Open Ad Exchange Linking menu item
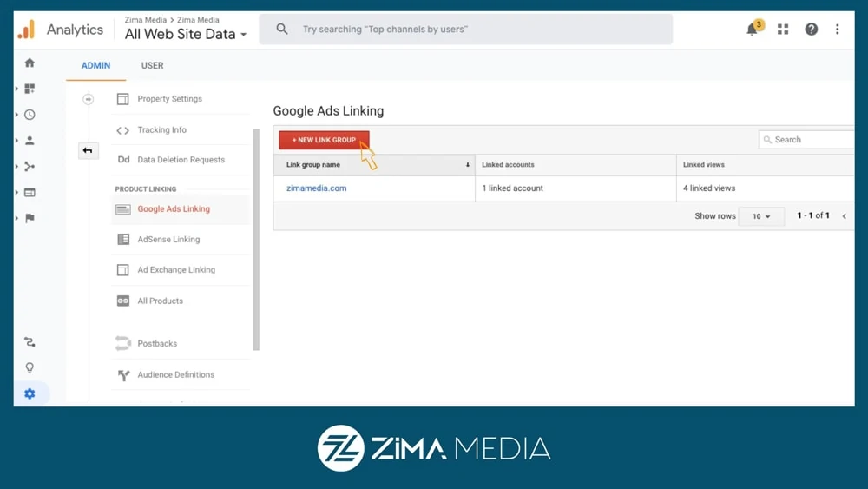Viewport: 868px width, 489px height. coord(176,270)
